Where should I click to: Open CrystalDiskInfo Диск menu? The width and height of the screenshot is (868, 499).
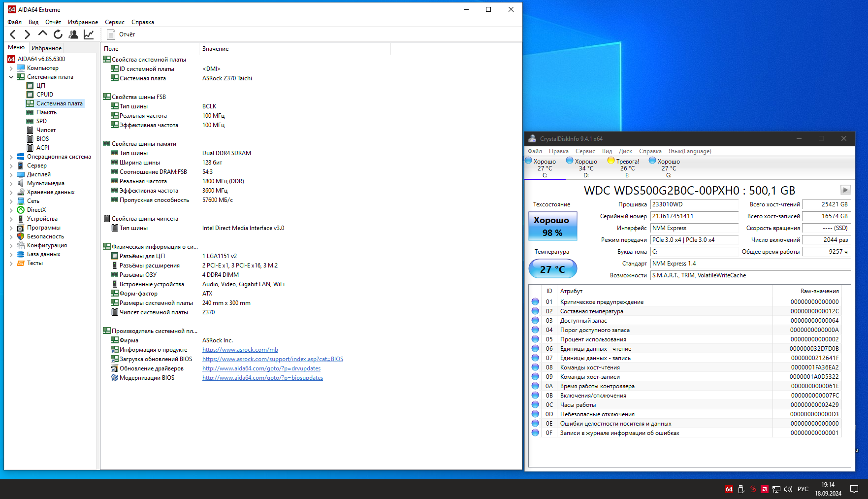(x=625, y=151)
